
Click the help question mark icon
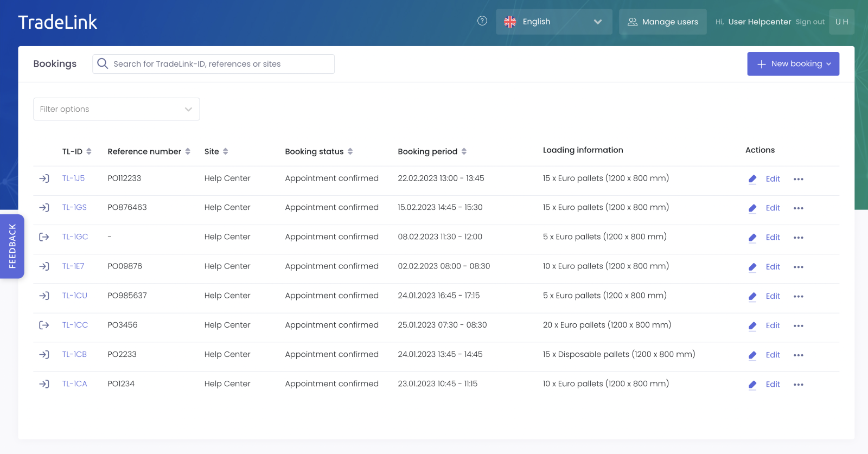(x=482, y=21)
